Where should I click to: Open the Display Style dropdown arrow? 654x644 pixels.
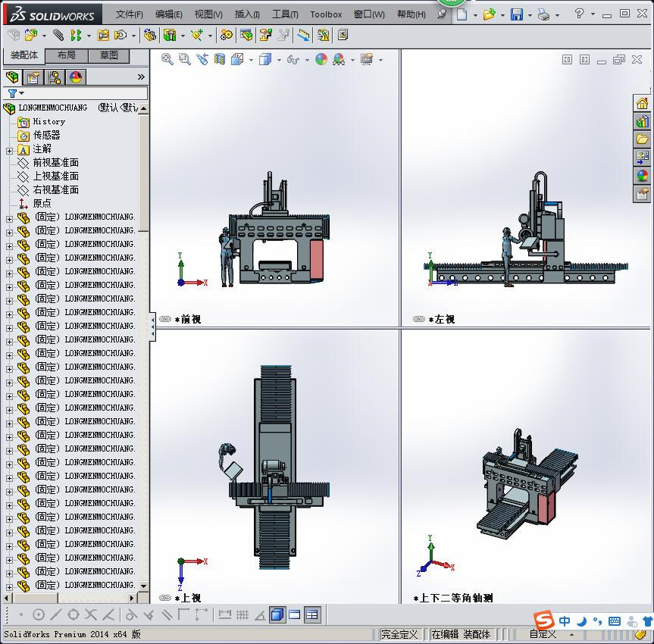(279, 60)
